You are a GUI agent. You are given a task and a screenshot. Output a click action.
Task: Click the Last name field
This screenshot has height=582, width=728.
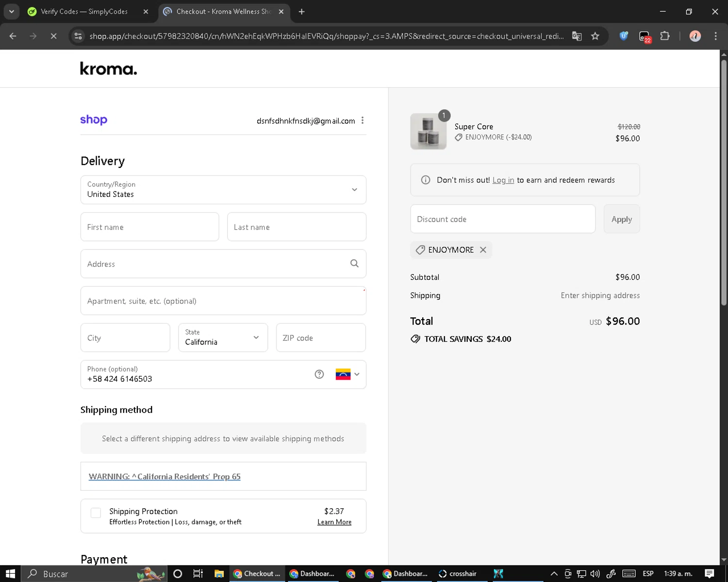pos(297,226)
